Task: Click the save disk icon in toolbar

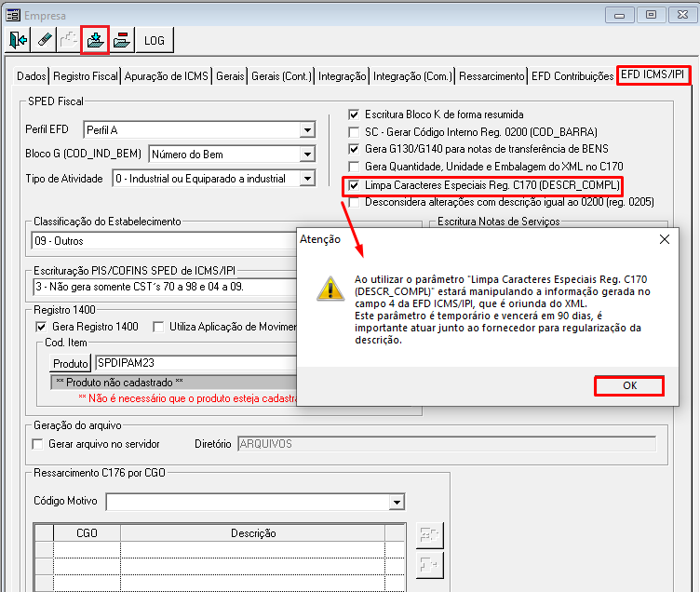Action: pos(95,40)
